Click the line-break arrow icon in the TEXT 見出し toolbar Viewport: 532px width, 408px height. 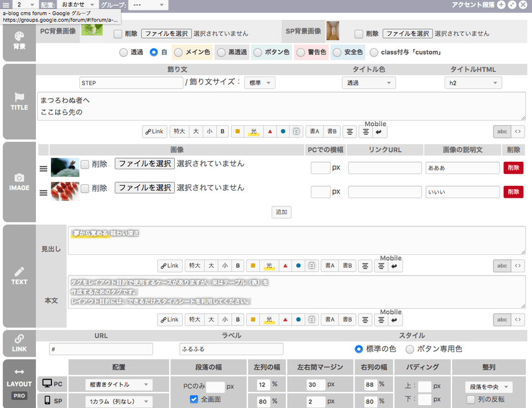click(395, 266)
